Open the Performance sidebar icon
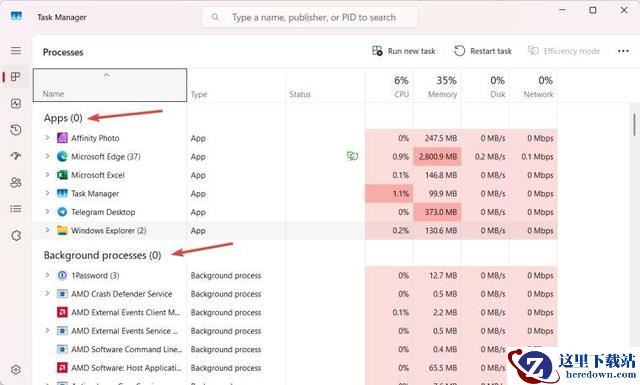Screen dimensions: 640x385 16,103
